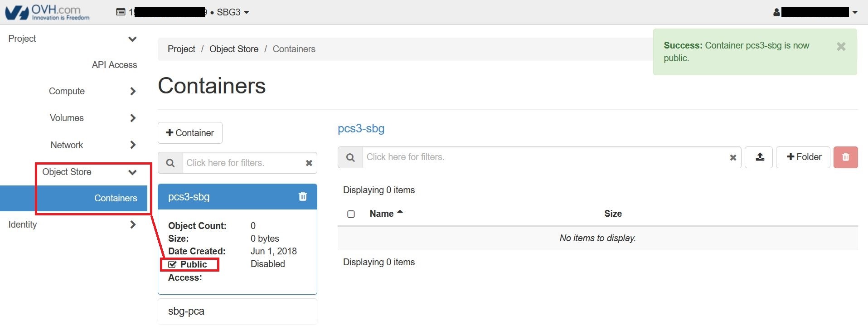The image size is (868, 331).
Task: Clear the container filter with the X icon
Action: [x=309, y=163]
